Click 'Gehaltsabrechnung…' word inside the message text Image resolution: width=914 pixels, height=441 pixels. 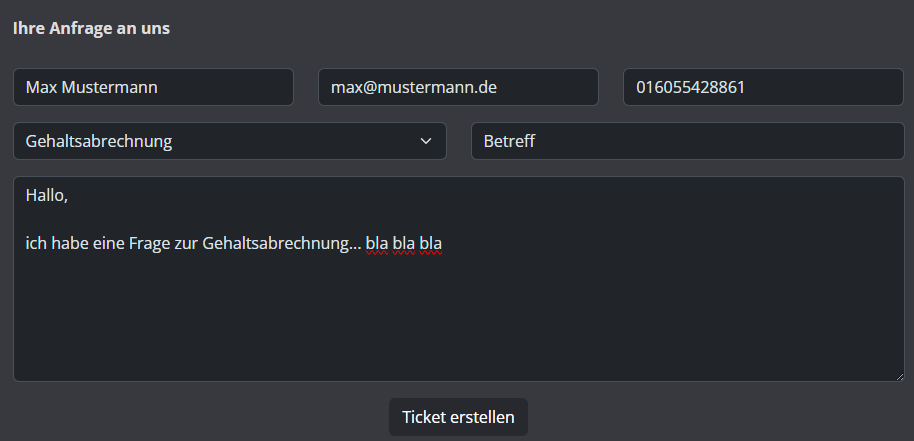point(282,244)
